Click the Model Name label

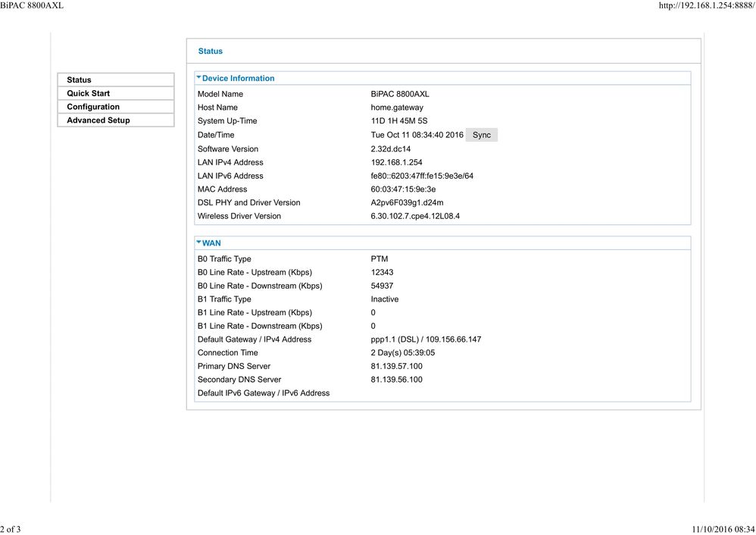[x=220, y=94]
